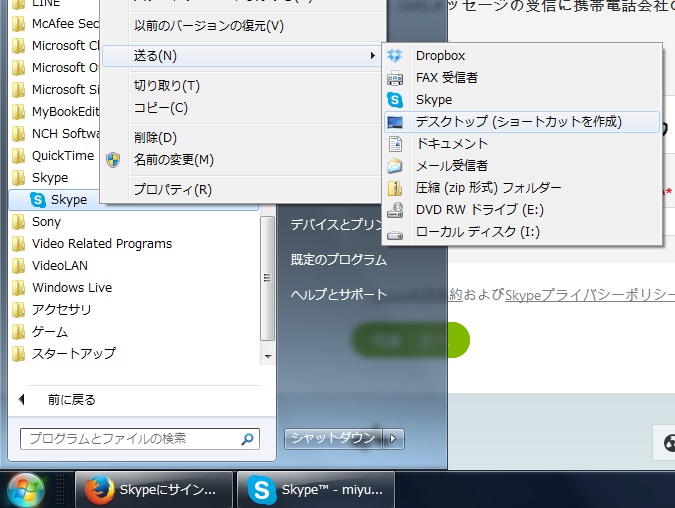Expand the ゲーム folder

[134, 332]
